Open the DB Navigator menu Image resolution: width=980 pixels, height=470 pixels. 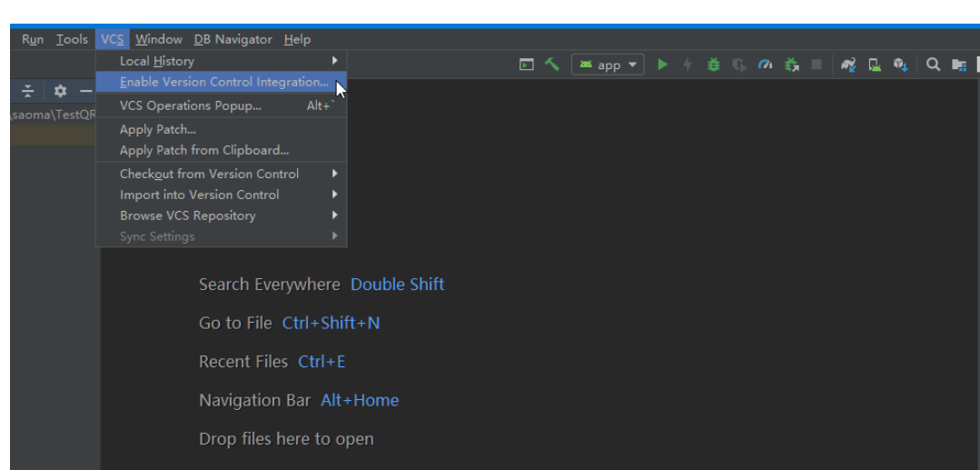click(233, 39)
